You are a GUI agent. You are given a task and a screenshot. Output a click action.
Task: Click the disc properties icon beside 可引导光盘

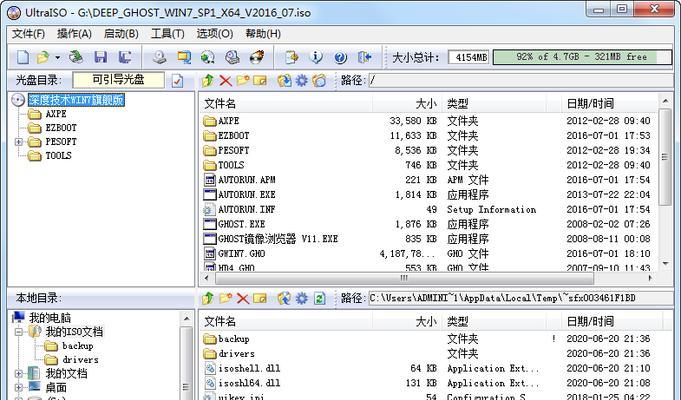pos(177,81)
